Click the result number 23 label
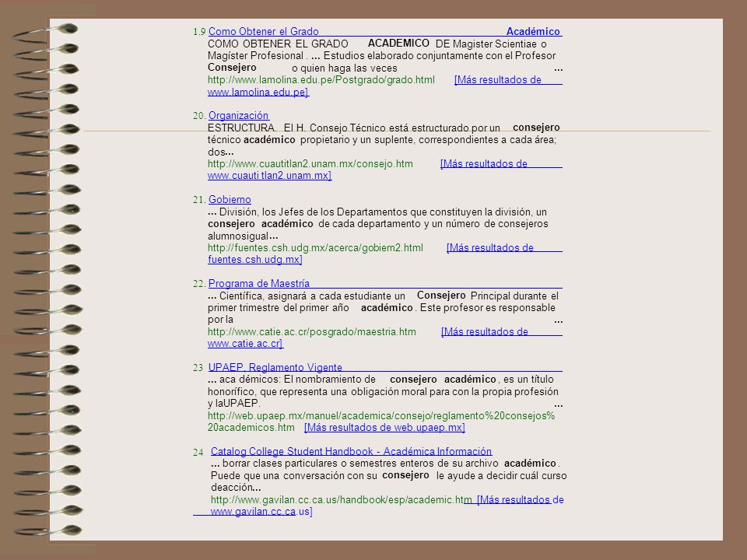This screenshot has width=747, height=560. (198, 368)
